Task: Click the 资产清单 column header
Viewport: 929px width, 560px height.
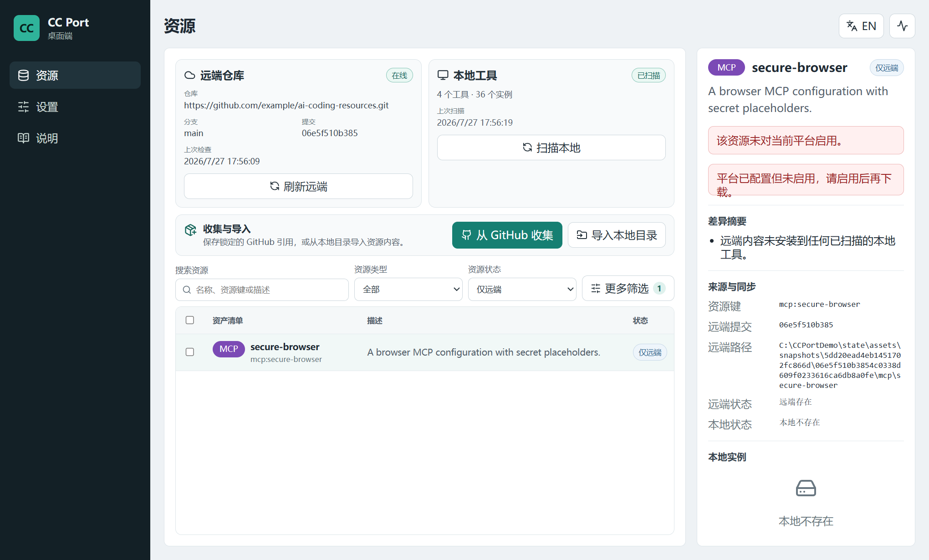Action: 228,321
